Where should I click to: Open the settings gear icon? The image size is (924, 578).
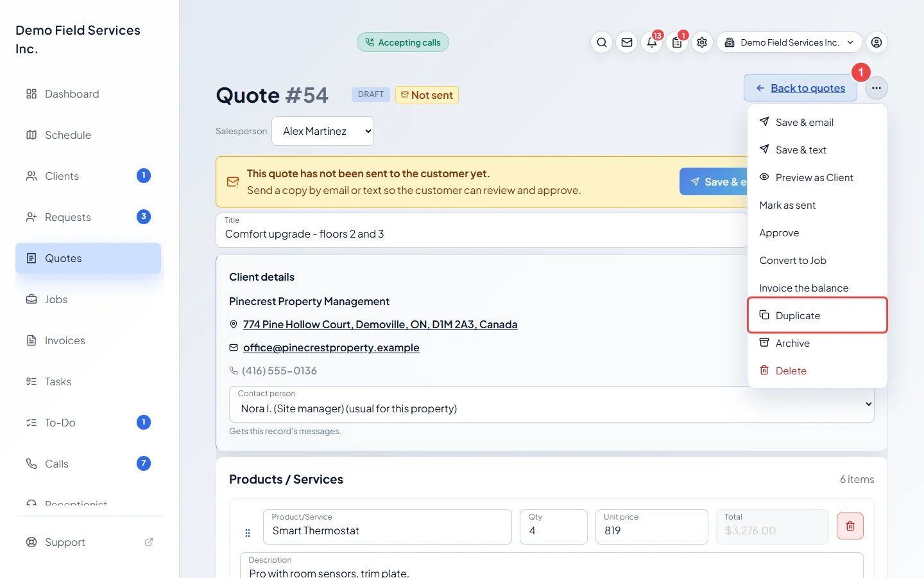point(702,42)
